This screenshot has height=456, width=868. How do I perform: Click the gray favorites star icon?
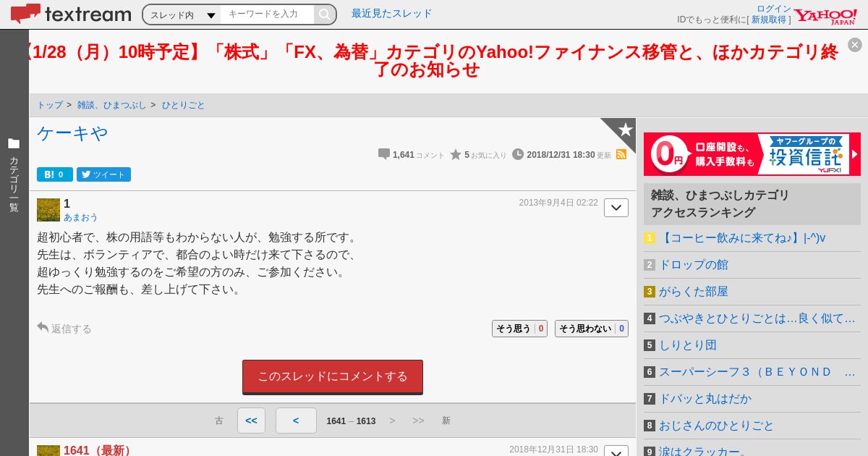click(456, 154)
